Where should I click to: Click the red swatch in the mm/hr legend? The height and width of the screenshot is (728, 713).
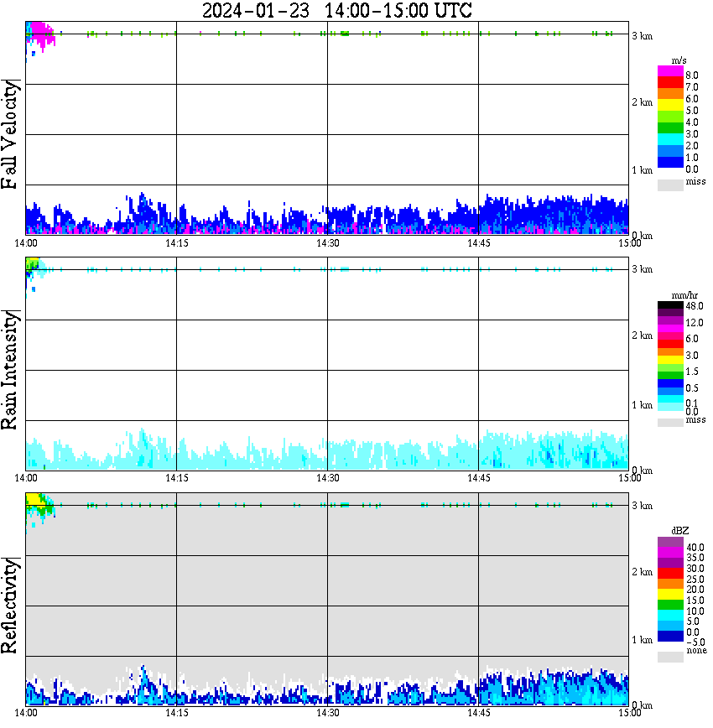tap(670, 344)
